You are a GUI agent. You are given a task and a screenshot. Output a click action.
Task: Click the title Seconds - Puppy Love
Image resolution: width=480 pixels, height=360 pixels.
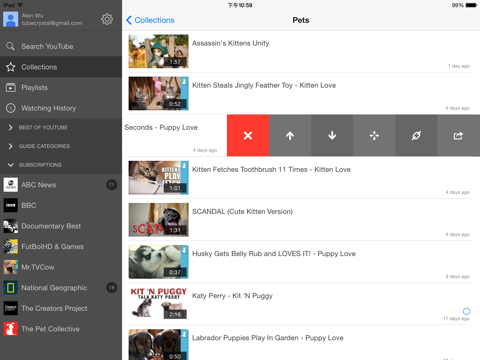[161, 127]
